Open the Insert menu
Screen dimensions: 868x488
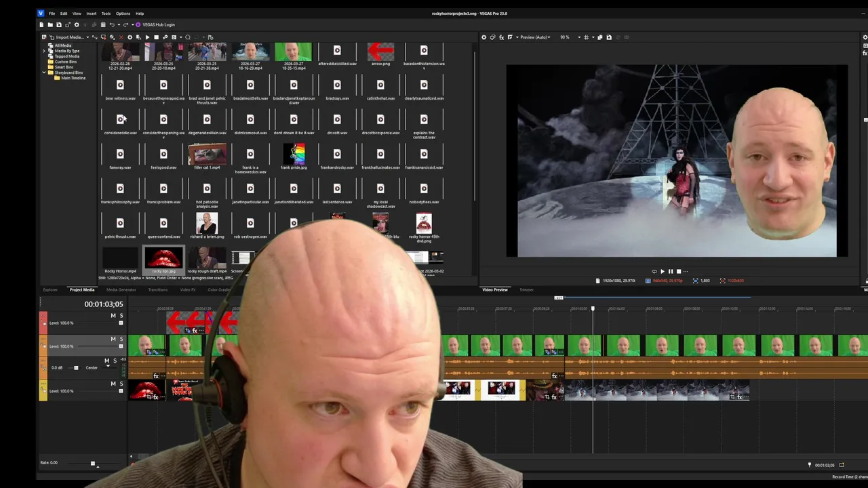tap(91, 14)
